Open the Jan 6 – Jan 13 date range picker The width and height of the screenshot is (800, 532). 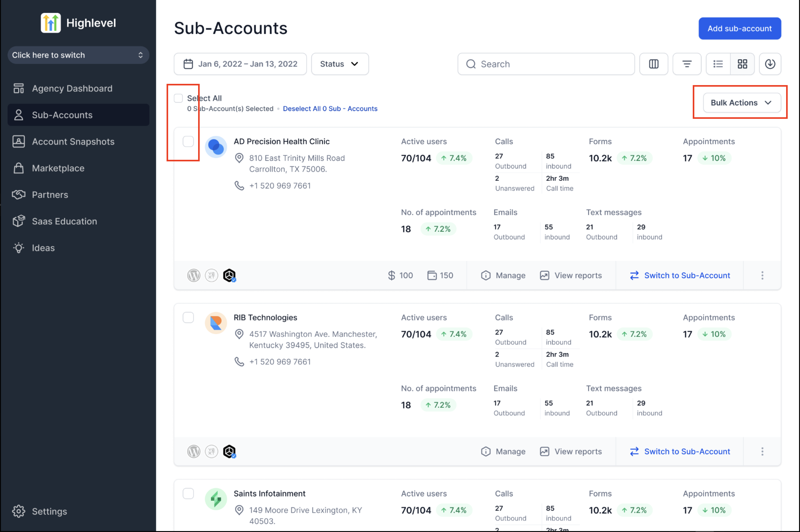click(240, 64)
